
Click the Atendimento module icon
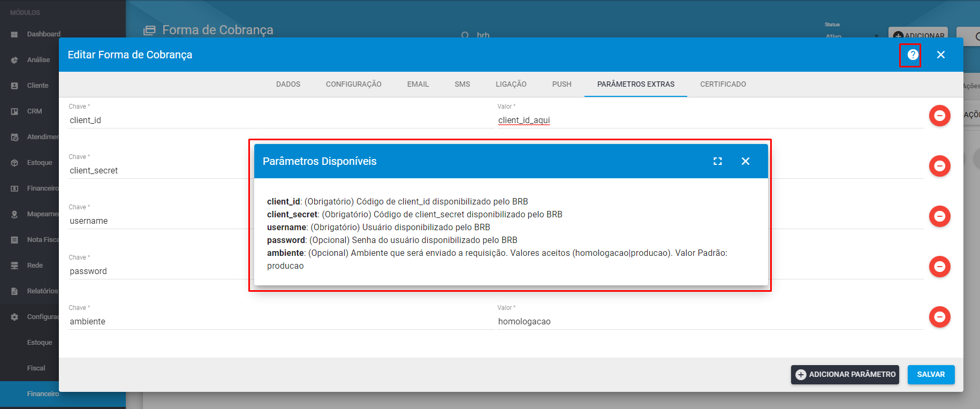pyautogui.click(x=14, y=137)
